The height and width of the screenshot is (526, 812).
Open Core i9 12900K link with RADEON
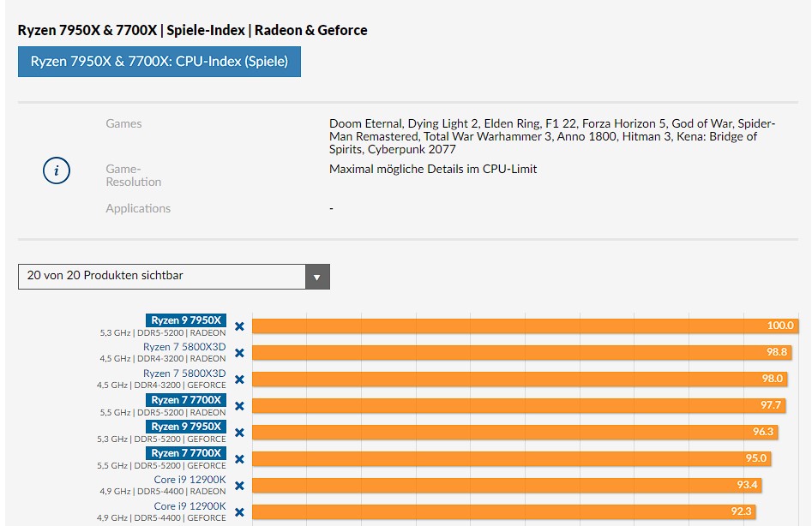click(x=189, y=480)
